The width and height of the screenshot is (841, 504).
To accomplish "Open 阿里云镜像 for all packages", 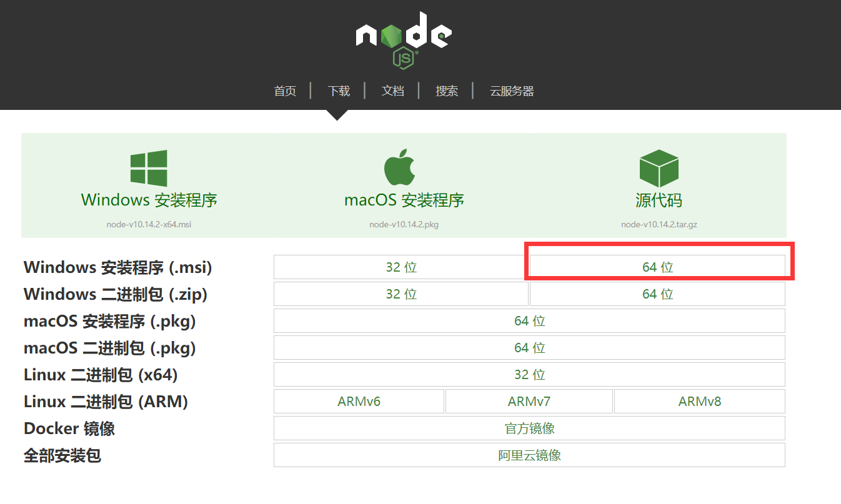I will 529,455.
